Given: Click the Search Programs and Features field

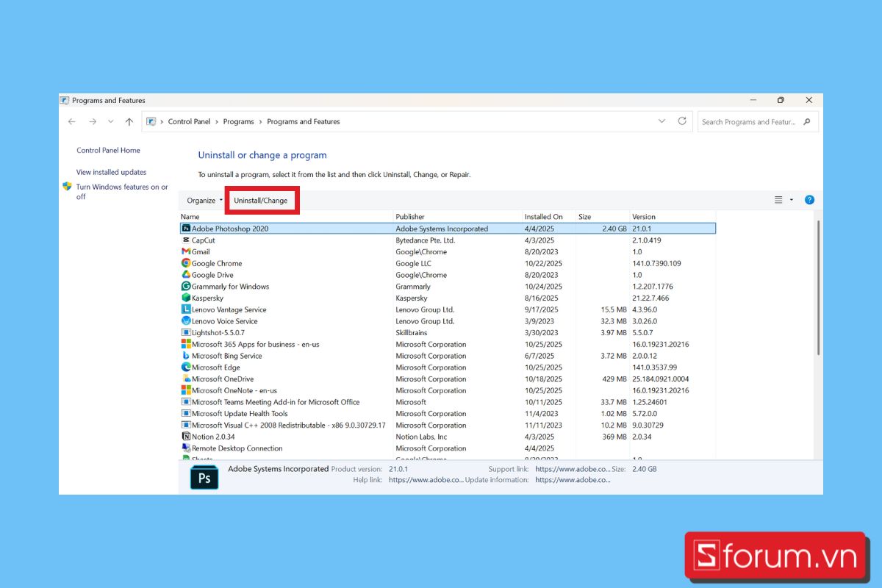Looking at the screenshot, I should click(750, 122).
